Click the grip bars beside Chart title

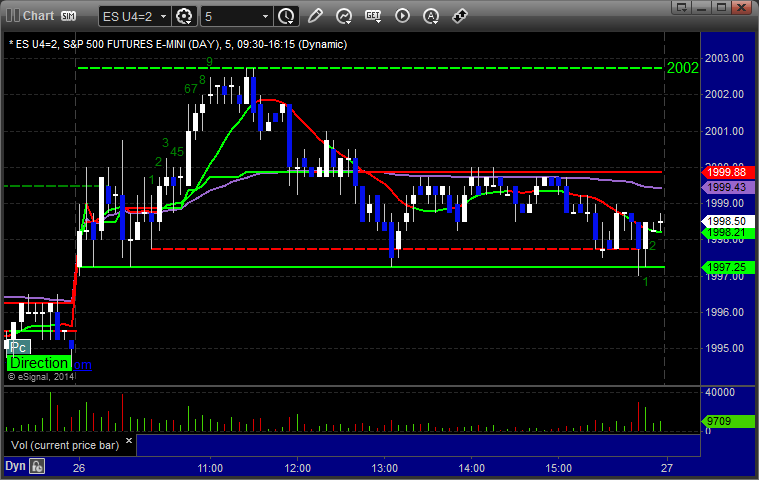click(13, 15)
